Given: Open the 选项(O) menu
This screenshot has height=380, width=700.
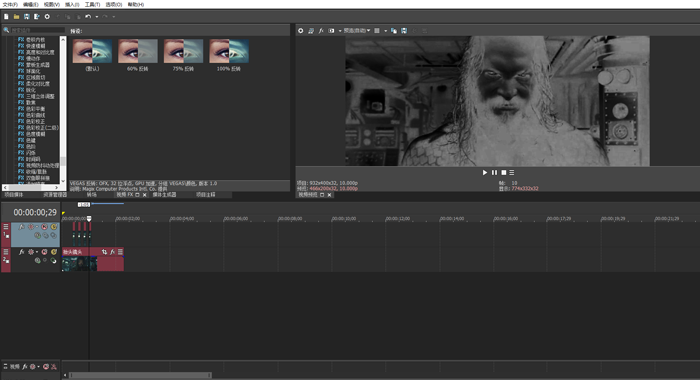Looking at the screenshot, I should (114, 4).
